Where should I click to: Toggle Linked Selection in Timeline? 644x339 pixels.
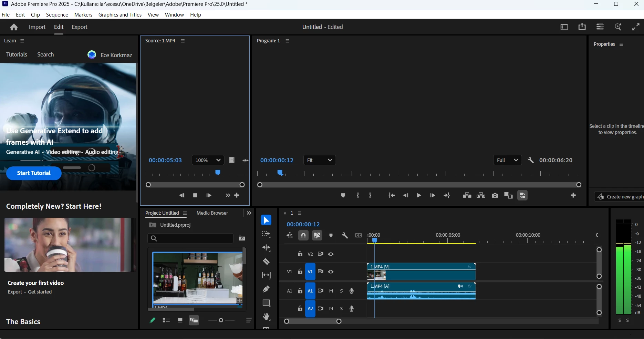(317, 236)
